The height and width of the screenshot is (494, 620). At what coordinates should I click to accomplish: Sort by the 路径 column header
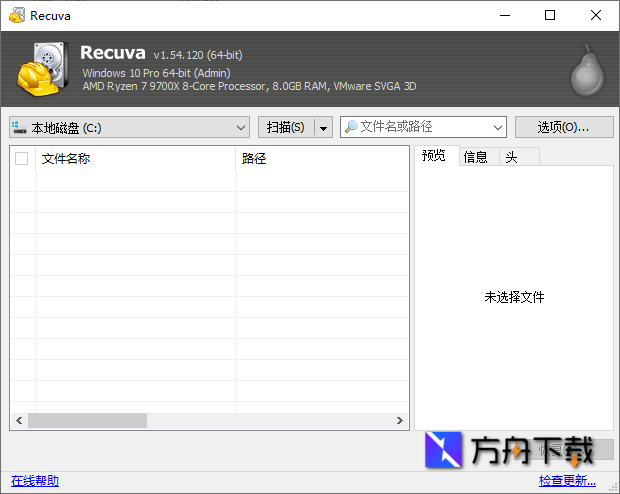click(322, 159)
